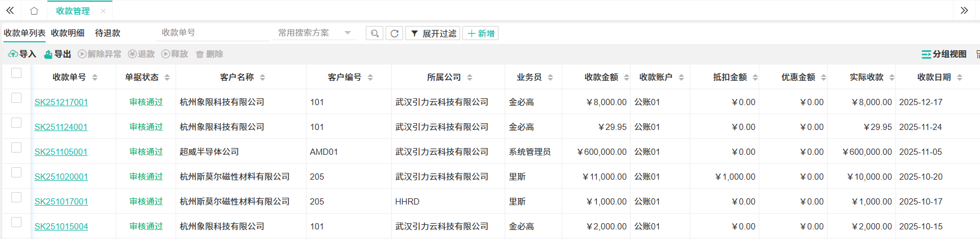Click the 导出 export icon

coord(49,54)
